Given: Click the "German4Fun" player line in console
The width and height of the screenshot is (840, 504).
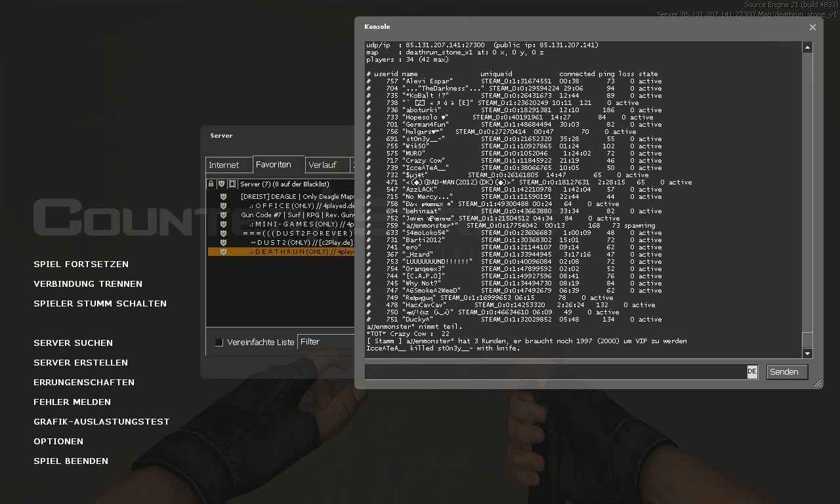Looking at the screenshot, I should 514,125.
